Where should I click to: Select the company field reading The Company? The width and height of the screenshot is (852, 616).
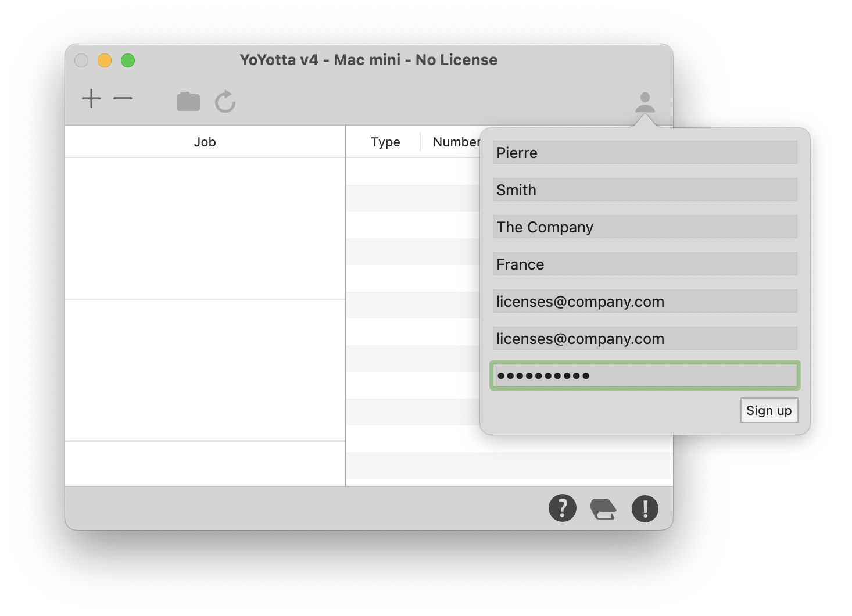(x=645, y=227)
